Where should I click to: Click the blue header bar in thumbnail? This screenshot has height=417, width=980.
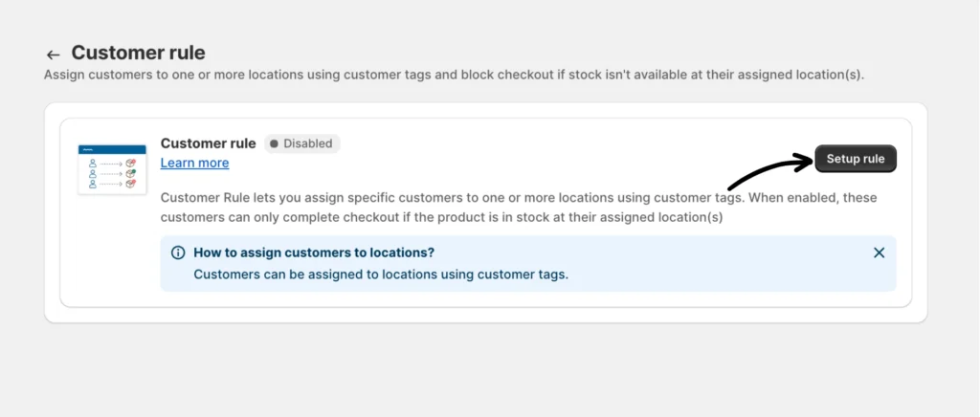(112, 150)
